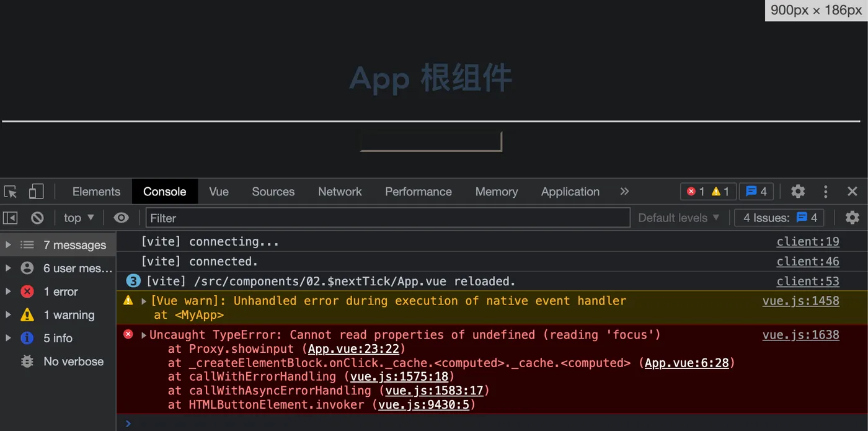
Task: Toggle the device toolbar icon
Action: click(x=36, y=192)
